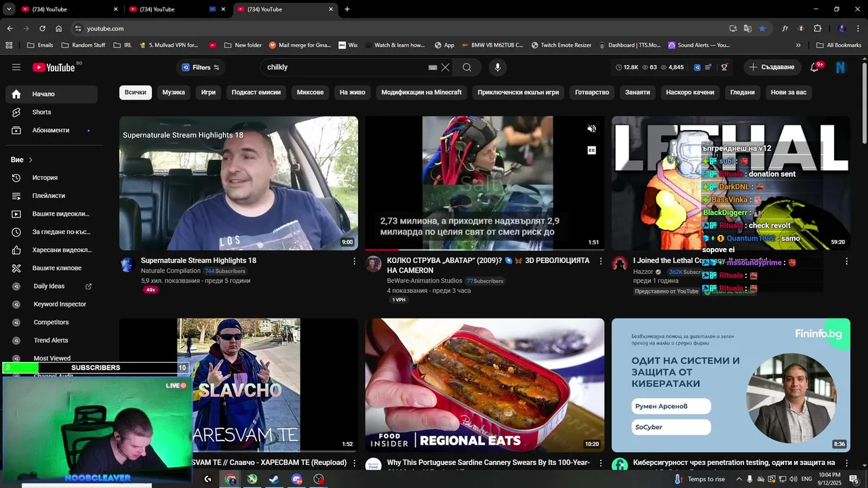The height and width of the screenshot is (488, 868).
Task: Open Competitors tool in sidebar
Action: (52, 322)
